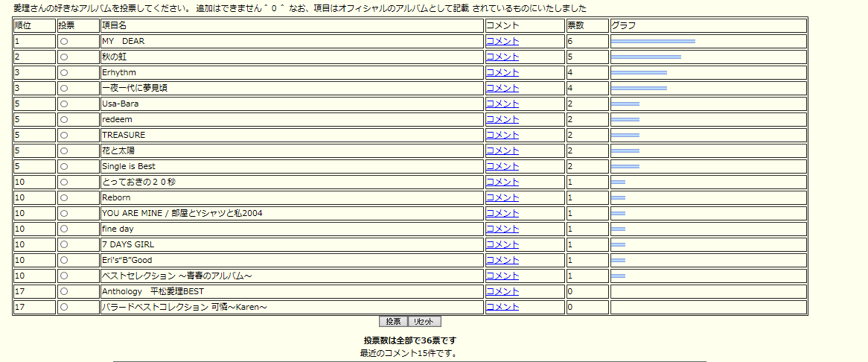Screen dimensions: 868x362
Task: Select the TREASURE radio button
Action: (64, 136)
